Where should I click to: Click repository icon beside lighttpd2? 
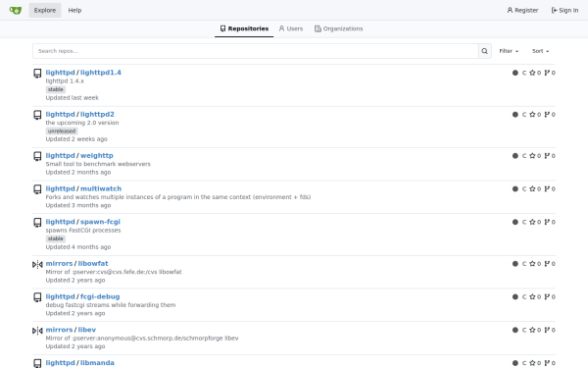click(x=37, y=115)
